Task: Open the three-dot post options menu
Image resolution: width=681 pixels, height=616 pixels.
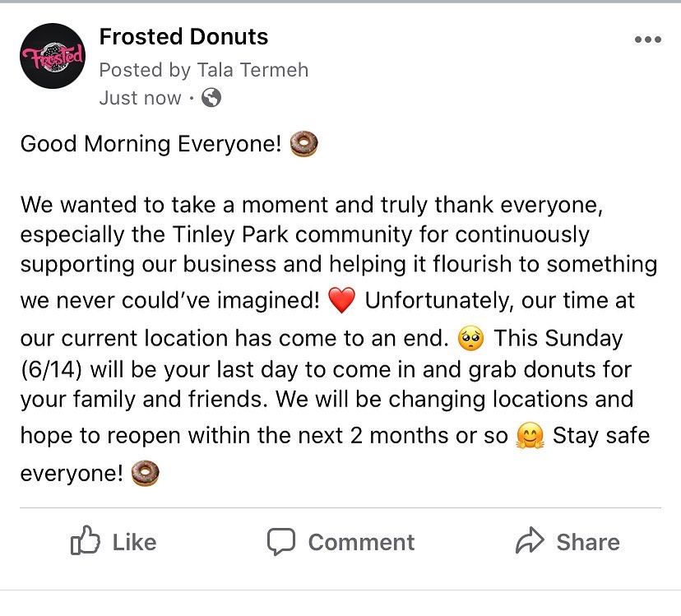Action: click(x=647, y=39)
